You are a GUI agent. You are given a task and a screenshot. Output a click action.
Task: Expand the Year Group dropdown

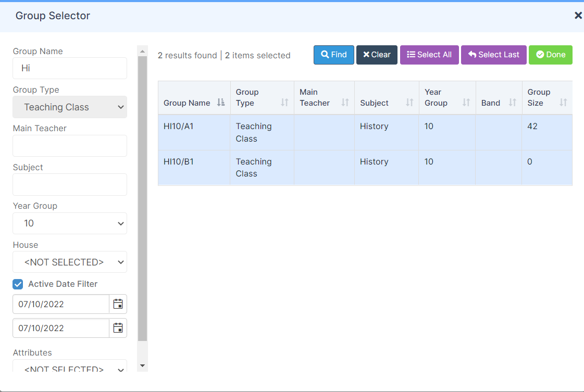point(70,223)
